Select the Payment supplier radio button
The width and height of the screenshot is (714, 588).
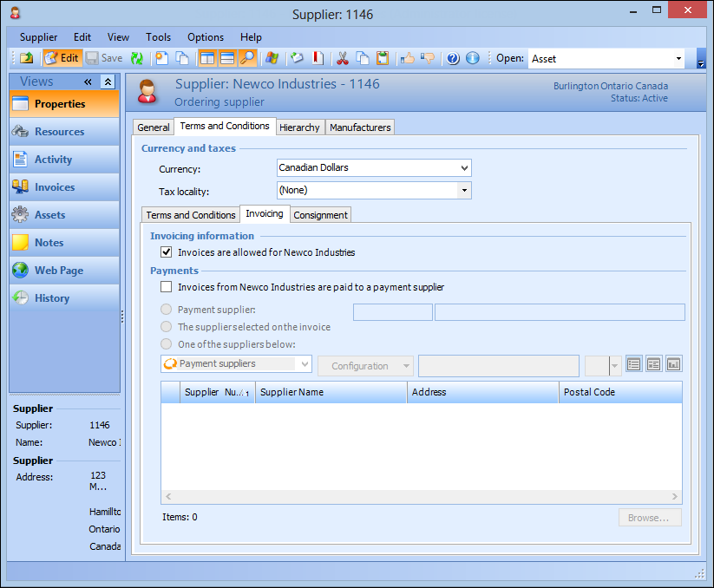coord(167,310)
